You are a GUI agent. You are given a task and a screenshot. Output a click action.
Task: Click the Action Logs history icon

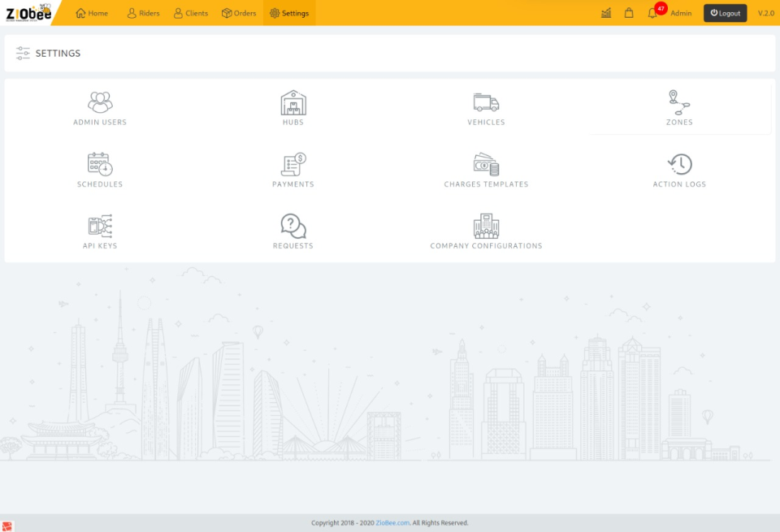coord(679,162)
